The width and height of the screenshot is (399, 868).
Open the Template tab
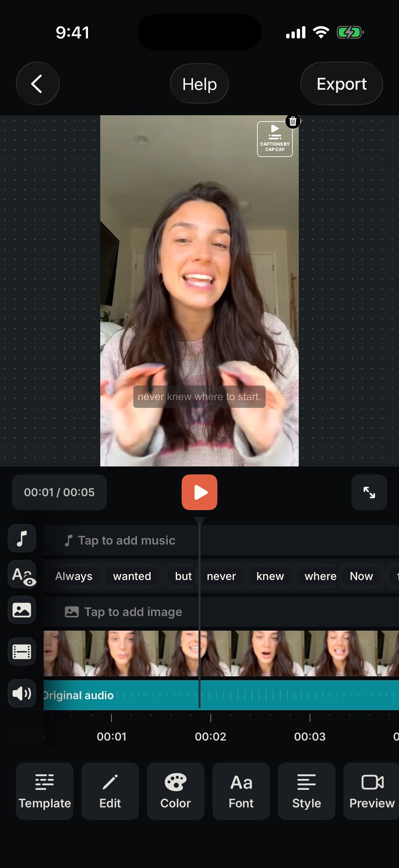coord(45,792)
